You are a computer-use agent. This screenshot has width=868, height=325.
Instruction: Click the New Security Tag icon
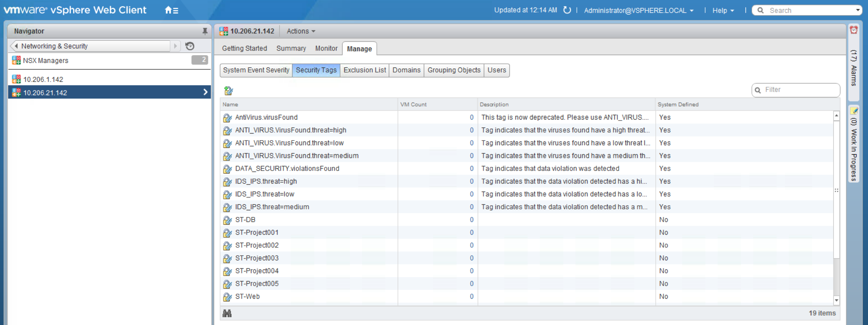click(x=228, y=90)
